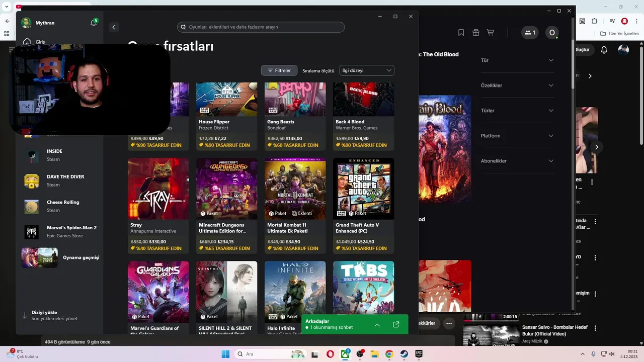Open YouTube notifications bell
644x362 pixels.
pyautogui.click(x=604, y=50)
